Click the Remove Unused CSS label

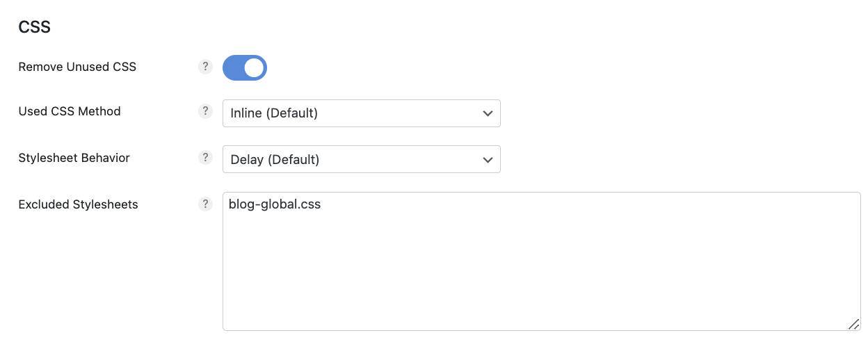point(77,67)
